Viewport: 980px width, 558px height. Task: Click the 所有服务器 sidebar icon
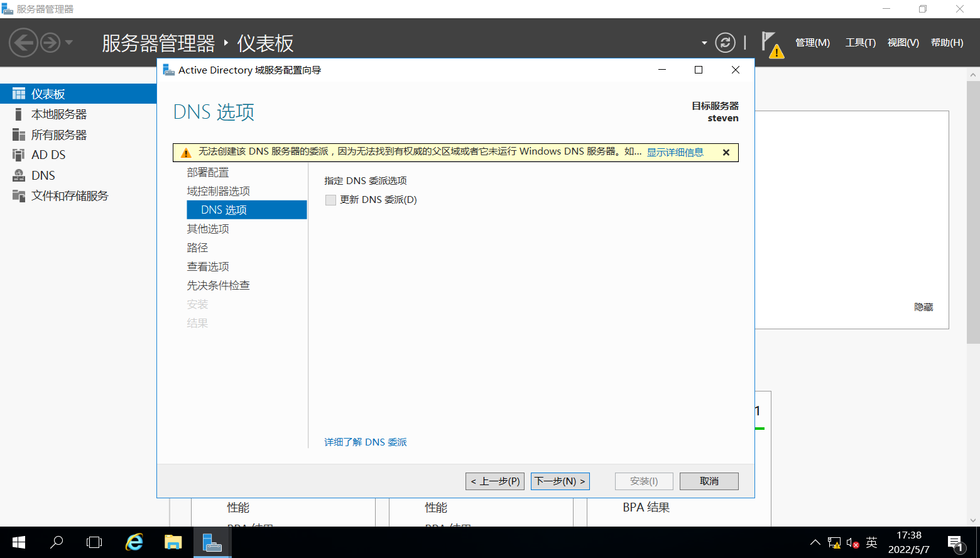pos(19,134)
